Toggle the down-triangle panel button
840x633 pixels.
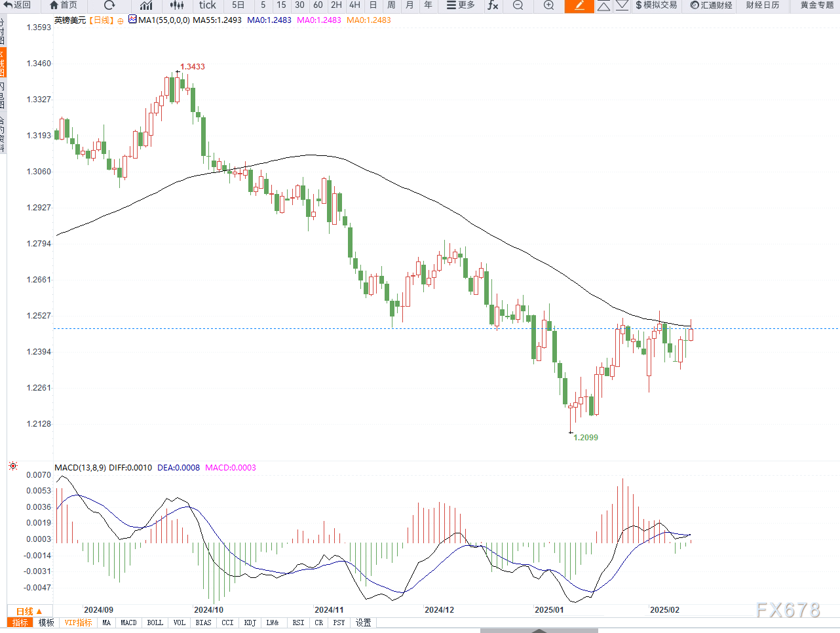622,6
